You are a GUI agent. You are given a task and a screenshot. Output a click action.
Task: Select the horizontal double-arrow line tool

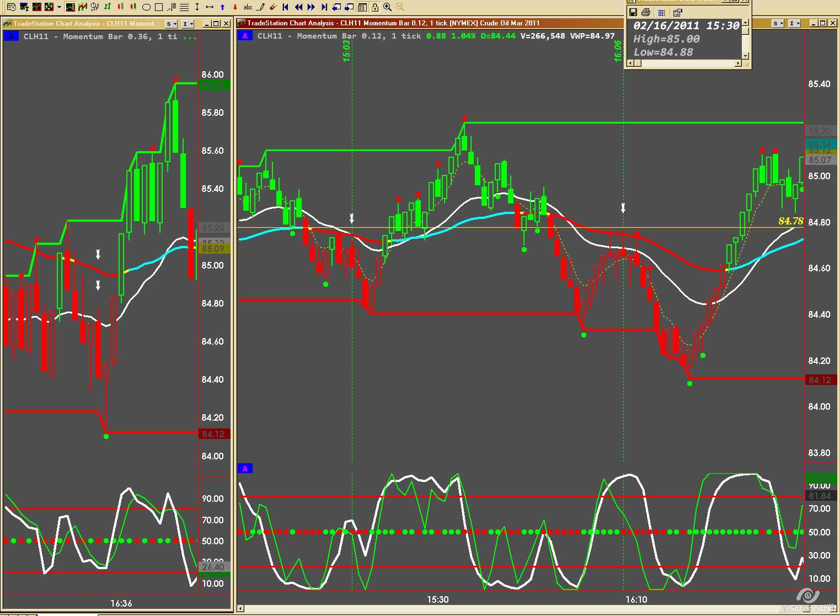(x=210, y=7)
